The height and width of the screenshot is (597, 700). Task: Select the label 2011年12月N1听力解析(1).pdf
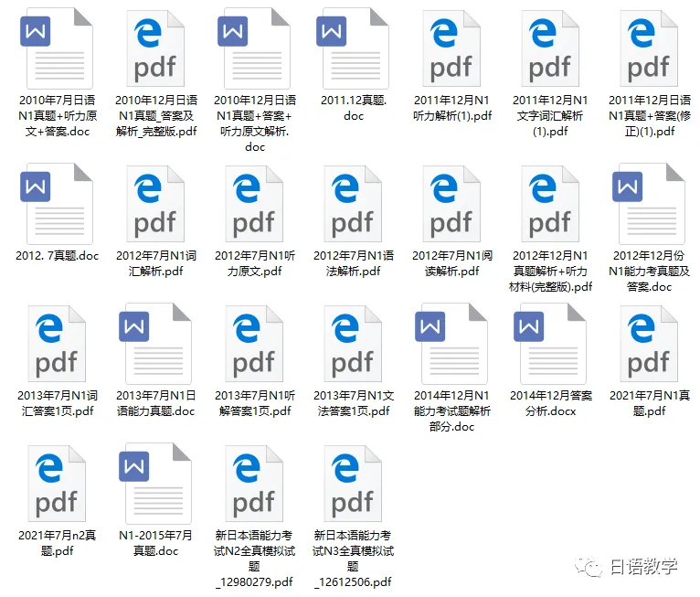(452, 108)
